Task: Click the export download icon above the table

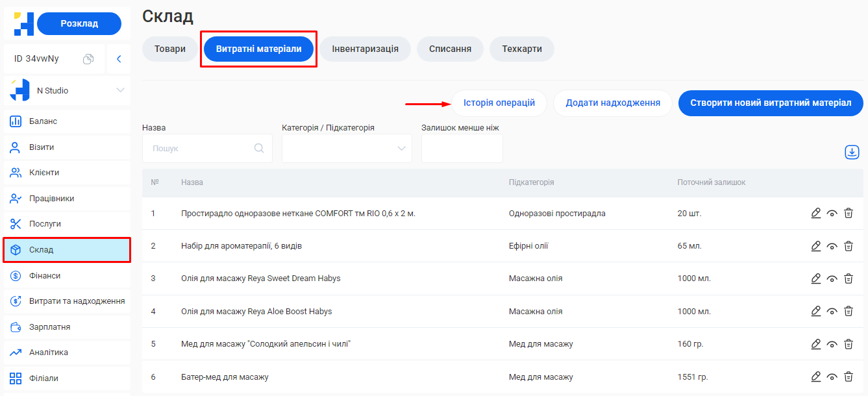Action: click(x=852, y=152)
